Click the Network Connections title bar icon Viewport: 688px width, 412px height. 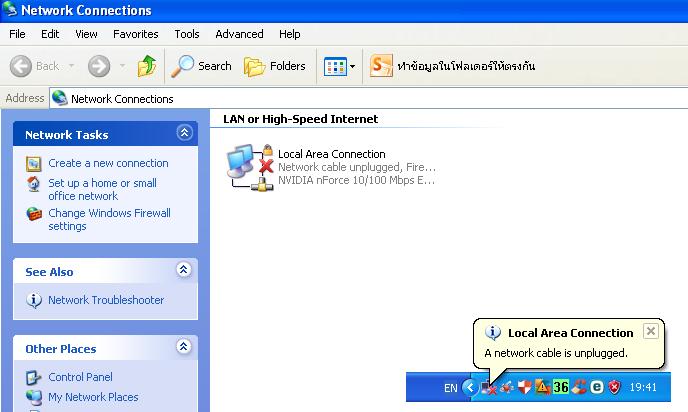pyautogui.click(x=10, y=10)
